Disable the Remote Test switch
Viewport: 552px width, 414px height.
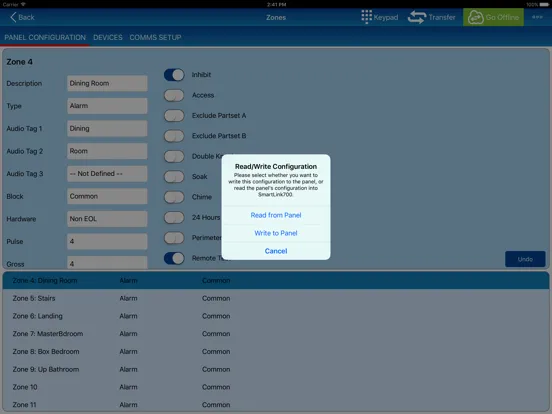[x=174, y=258]
